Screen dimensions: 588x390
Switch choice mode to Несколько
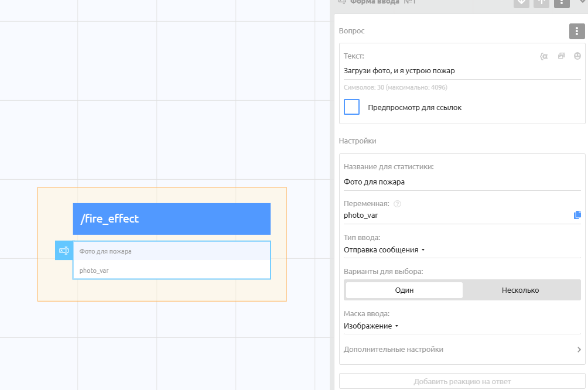(520, 290)
